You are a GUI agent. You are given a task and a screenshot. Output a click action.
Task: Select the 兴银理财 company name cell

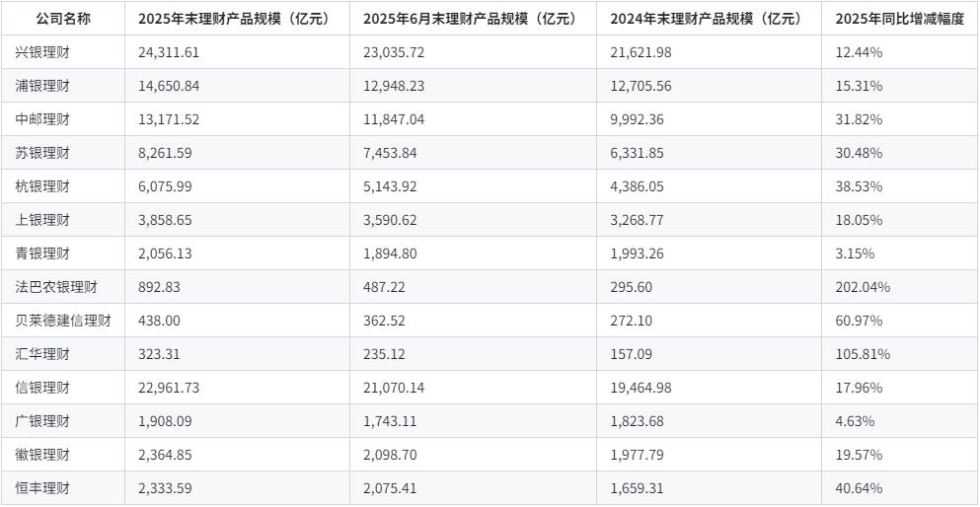pos(43,52)
